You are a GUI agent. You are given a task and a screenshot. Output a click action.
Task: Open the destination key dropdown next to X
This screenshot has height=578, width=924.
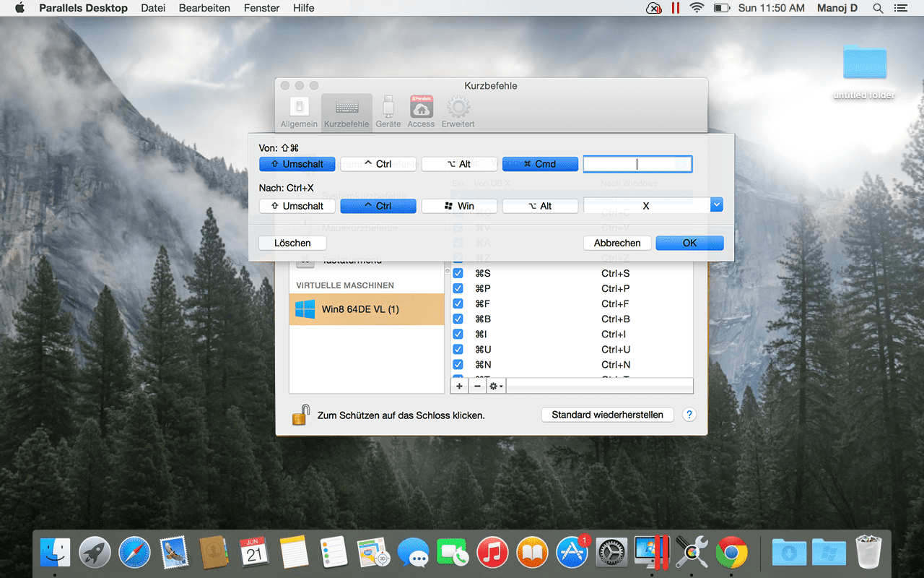pyautogui.click(x=715, y=205)
